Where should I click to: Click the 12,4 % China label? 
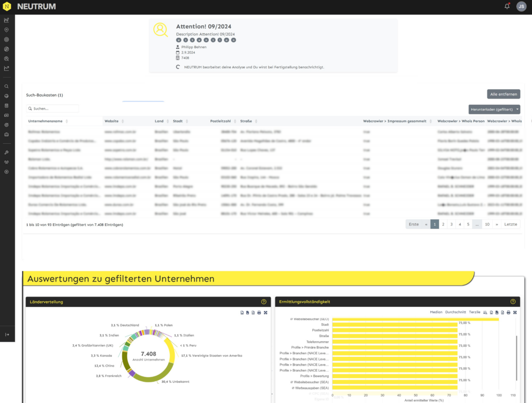[x=104, y=366]
